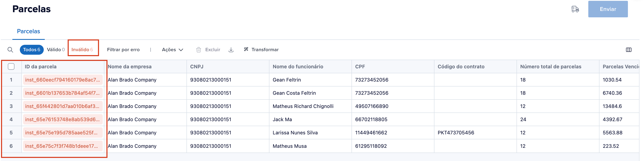The height and width of the screenshot is (161, 644).
Task: Sort by ID da parcela header
Action: click(40, 67)
